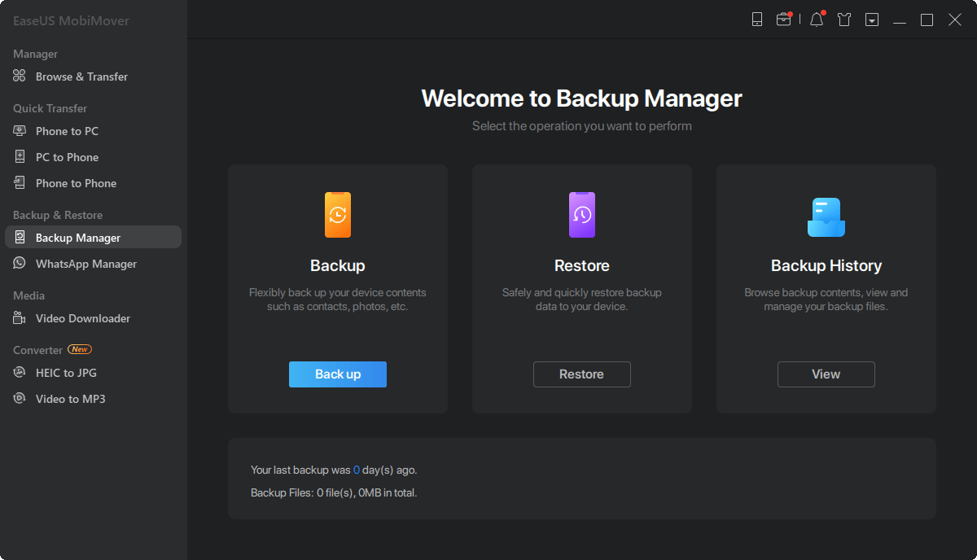Open the notifications bell icon
977x560 pixels.
pyautogui.click(x=817, y=20)
